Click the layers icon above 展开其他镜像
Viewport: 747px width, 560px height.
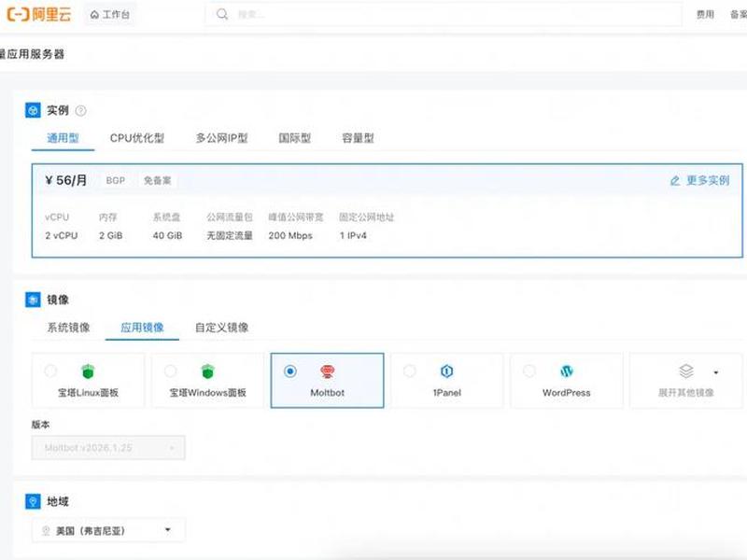tap(686, 371)
